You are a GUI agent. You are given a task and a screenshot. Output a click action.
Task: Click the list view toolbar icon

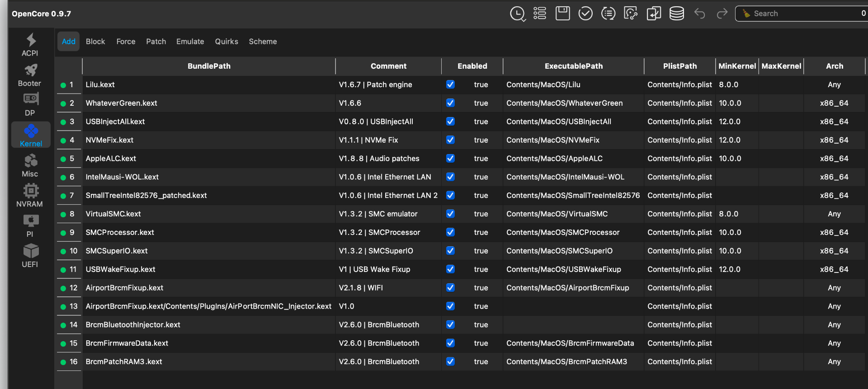[x=540, y=14]
